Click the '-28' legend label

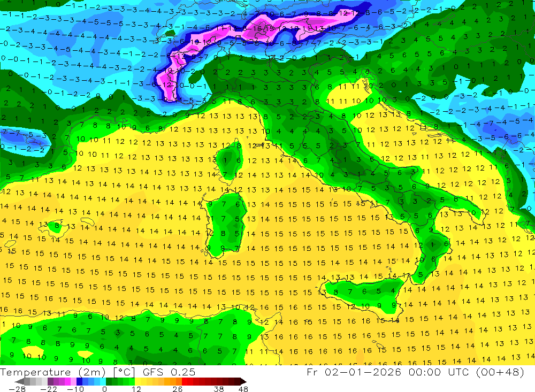[x=17, y=389]
